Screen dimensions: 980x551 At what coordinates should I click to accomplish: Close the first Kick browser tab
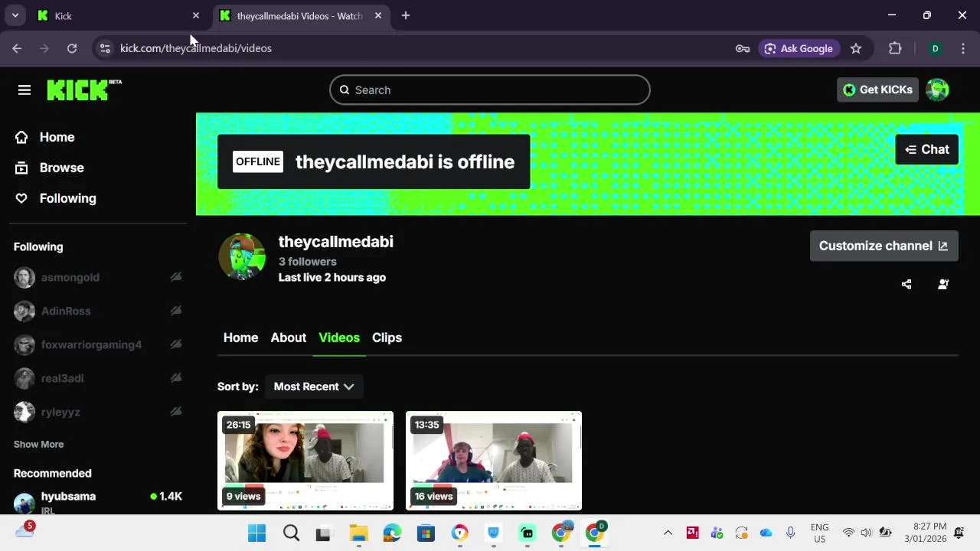(x=196, y=15)
